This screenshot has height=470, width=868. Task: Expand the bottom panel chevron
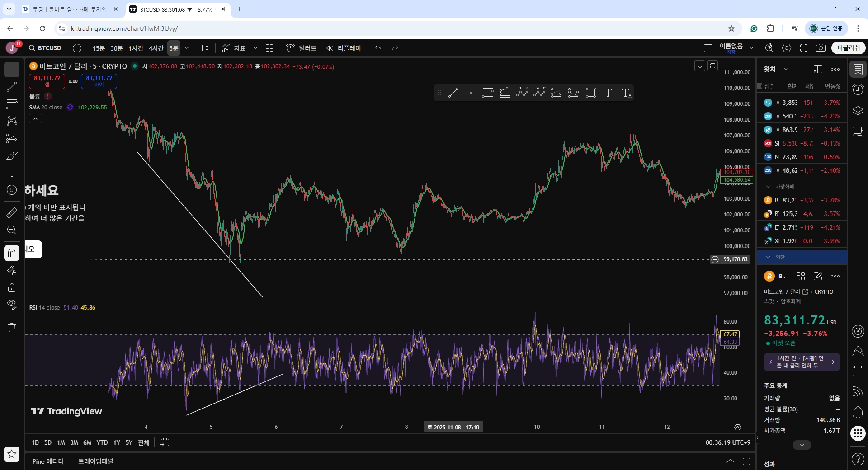[730, 461]
